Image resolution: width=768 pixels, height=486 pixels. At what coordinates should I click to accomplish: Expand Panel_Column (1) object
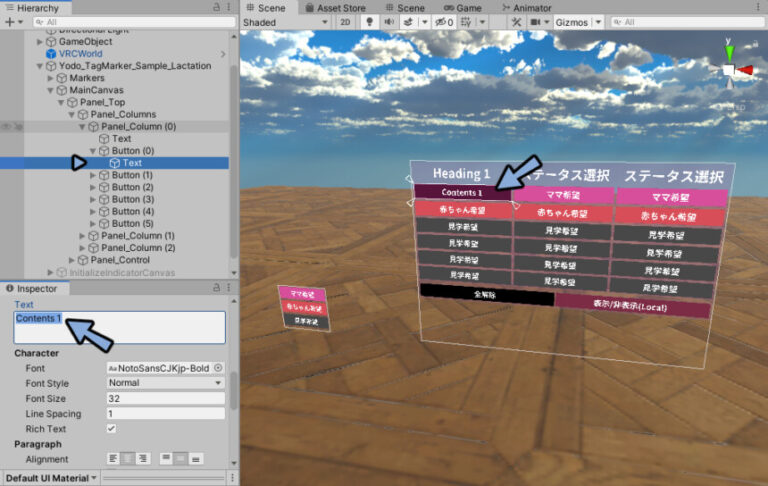pyautogui.click(x=82, y=236)
